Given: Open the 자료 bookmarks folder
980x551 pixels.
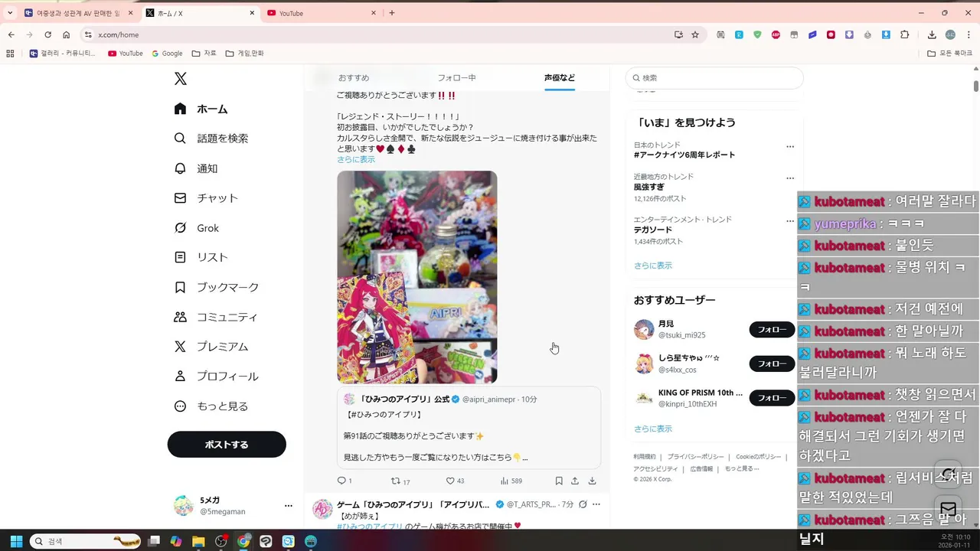Looking at the screenshot, I should pos(204,54).
